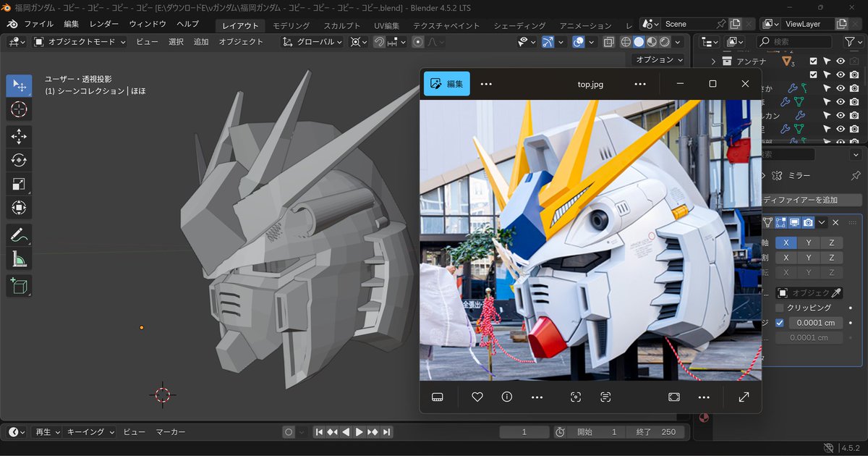This screenshot has height=456, width=868.
Task: Select the Scale tool
Action: coord(19,184)
